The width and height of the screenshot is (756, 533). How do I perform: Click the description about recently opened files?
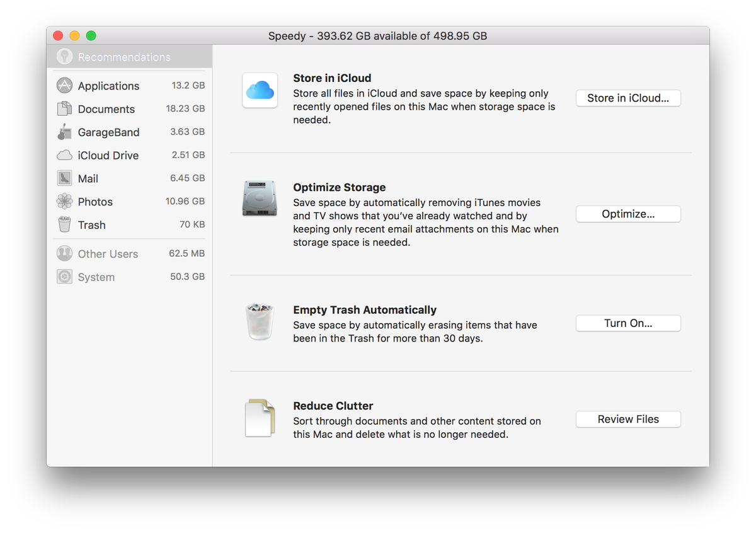point(425,106)
